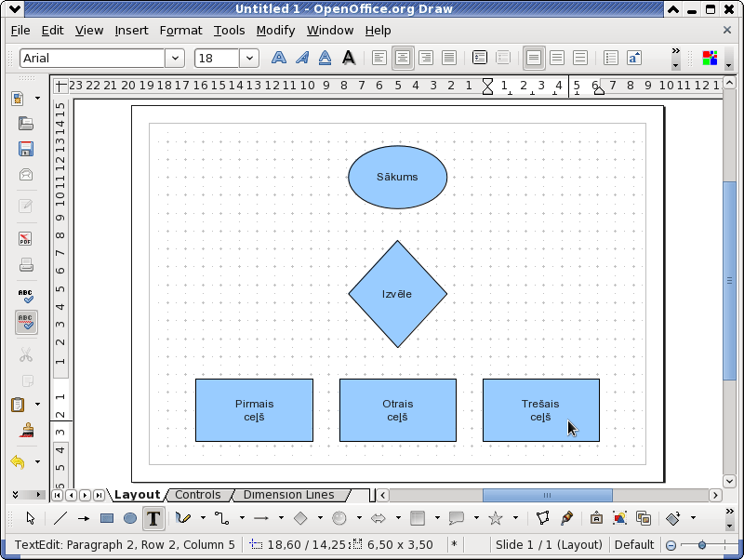Open the Font Size dropdown

point(249,59)
